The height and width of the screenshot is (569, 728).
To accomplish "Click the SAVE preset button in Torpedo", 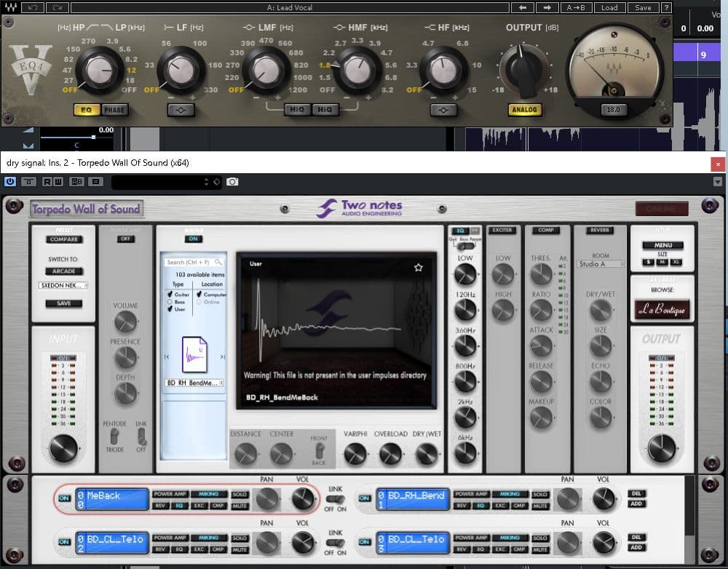I will coord(64,303).
